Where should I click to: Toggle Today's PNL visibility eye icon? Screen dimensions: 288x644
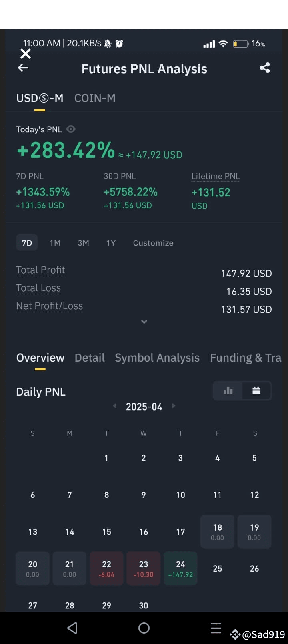[x=71, y=129]
